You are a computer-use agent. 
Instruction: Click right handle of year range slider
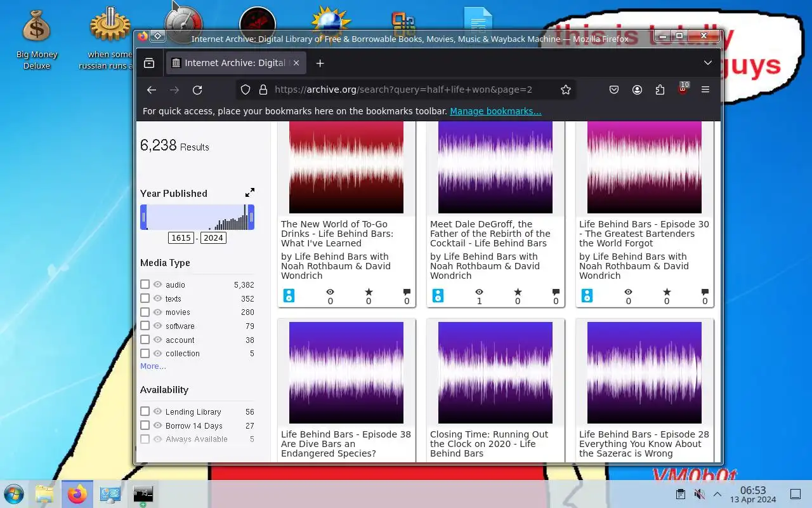click(x=251, y=217)
